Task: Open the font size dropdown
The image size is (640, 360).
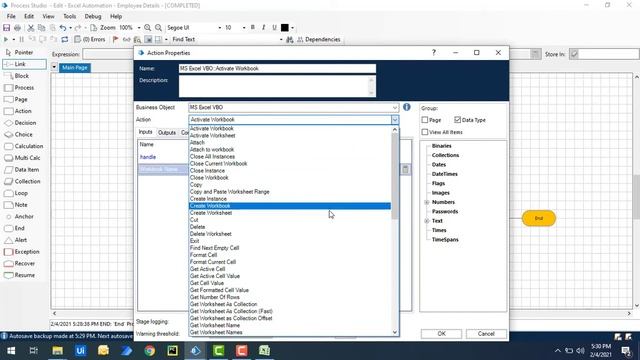Action: coord(244,28)
